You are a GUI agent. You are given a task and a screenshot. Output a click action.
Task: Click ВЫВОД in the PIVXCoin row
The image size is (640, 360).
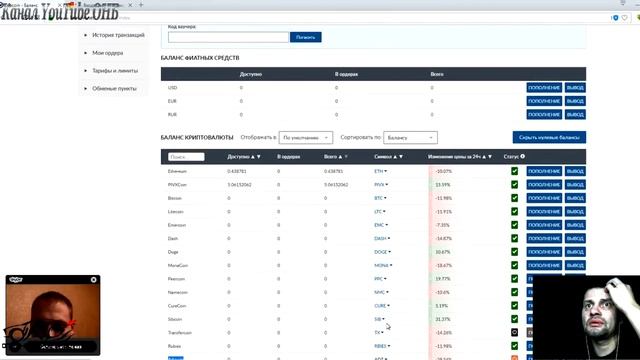(575, 184)
